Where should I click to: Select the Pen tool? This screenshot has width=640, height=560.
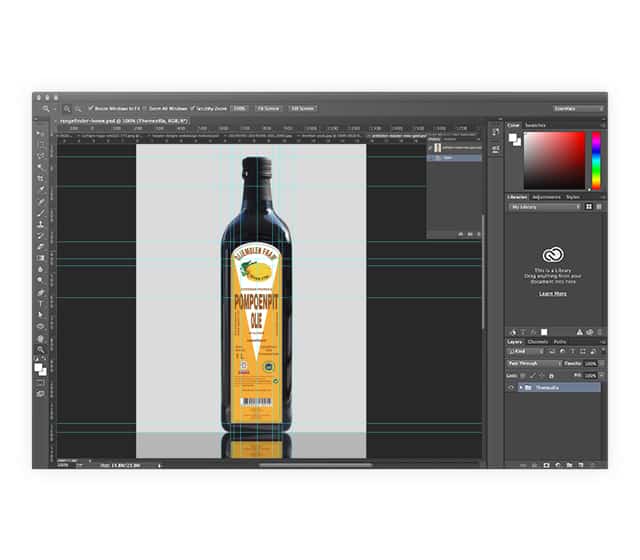pos(40,292)
